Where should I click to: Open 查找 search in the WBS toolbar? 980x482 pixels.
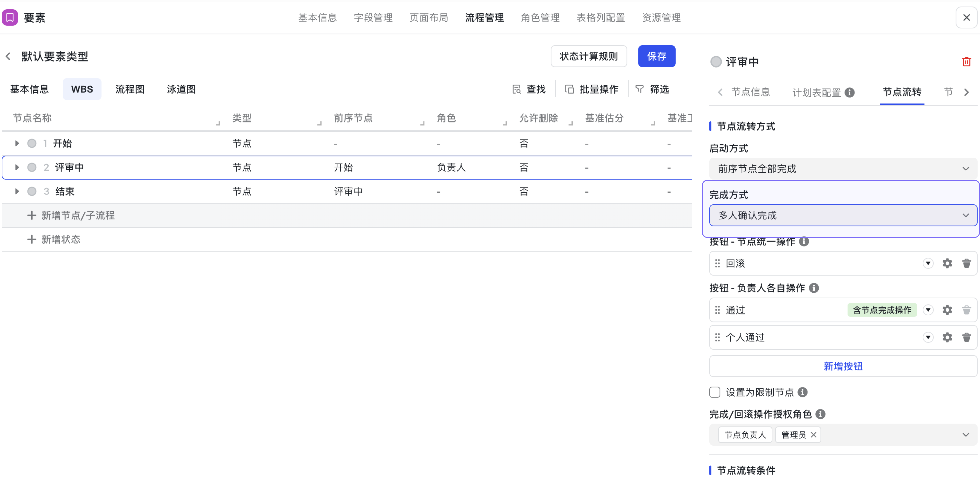click(529, 89)
